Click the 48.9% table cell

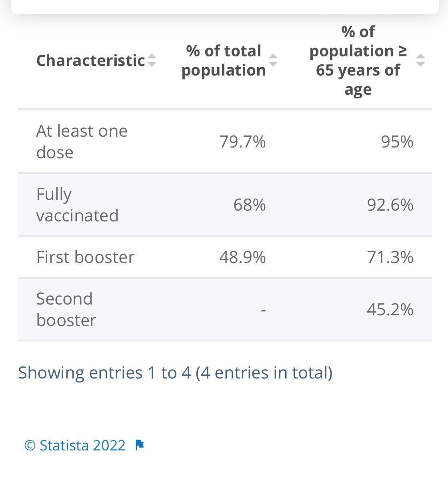pos(242,257)
